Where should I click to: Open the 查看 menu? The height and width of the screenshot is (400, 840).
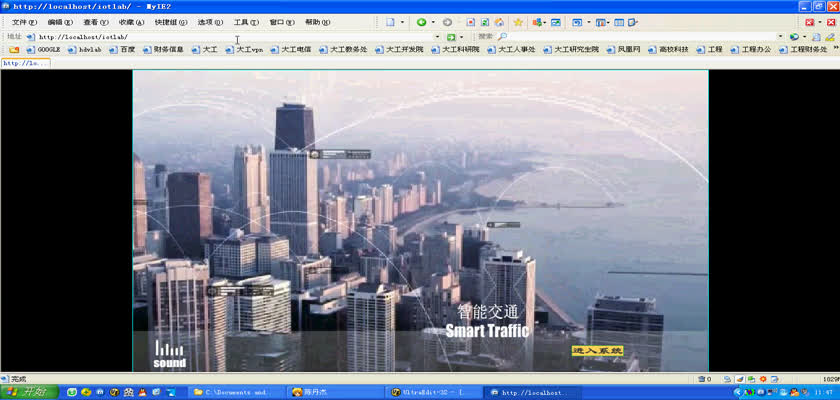coord(96,22)
